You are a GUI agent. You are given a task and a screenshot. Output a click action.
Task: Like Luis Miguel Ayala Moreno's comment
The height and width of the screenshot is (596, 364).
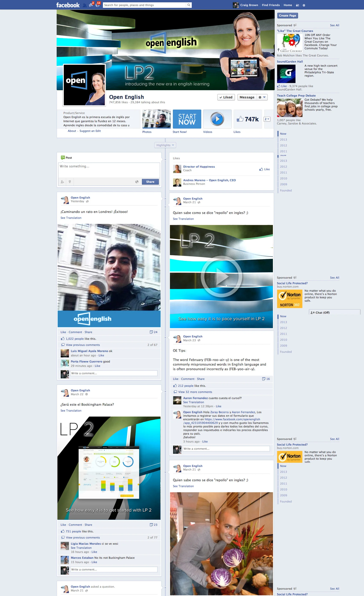point(101,355)
